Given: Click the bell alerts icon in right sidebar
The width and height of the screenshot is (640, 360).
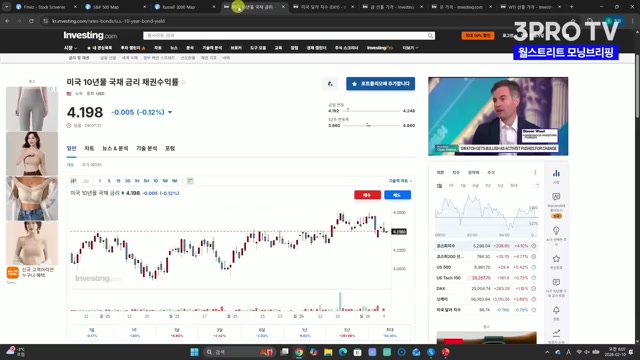Looking at the screenshot, I should (556, 311).
